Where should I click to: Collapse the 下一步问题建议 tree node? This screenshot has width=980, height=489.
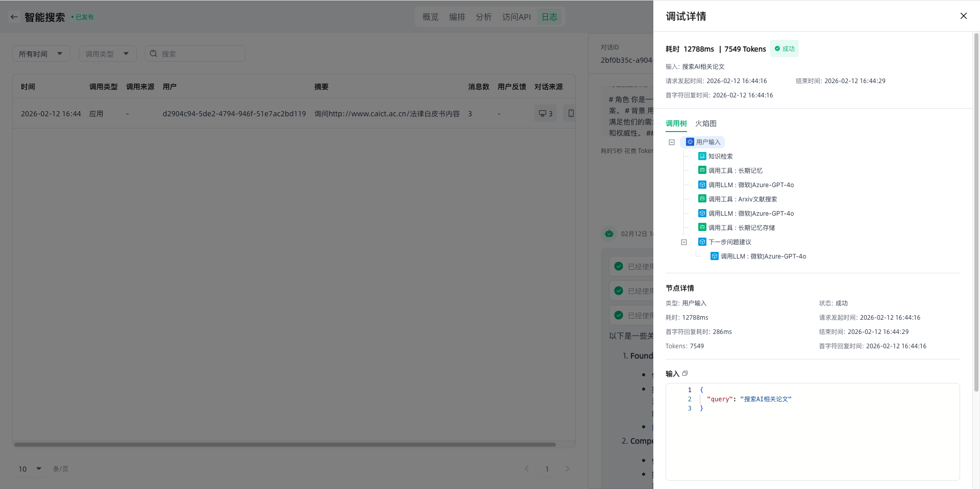click(684, 242)
